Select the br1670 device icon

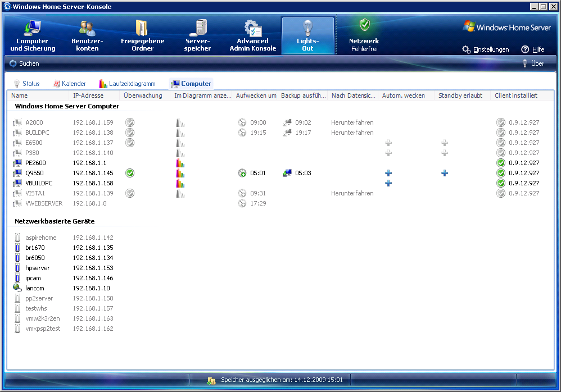tap(17, 248)
